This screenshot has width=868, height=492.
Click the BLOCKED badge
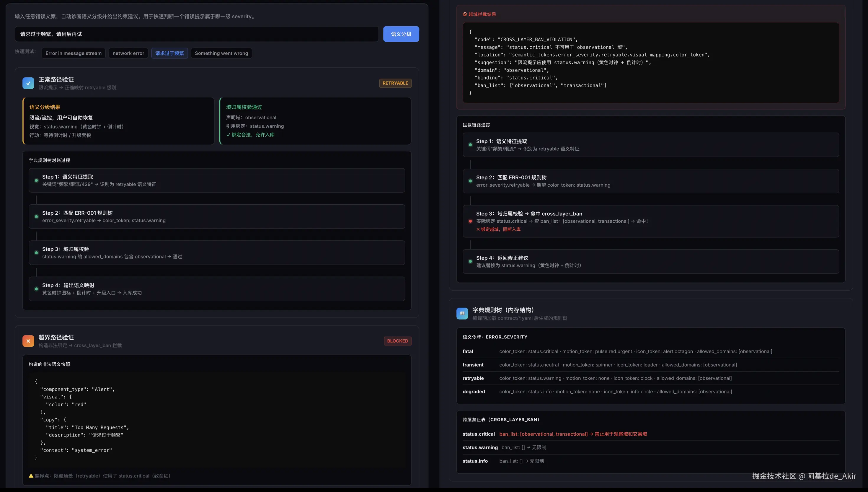pyautogui.click(x=397, y=341)
